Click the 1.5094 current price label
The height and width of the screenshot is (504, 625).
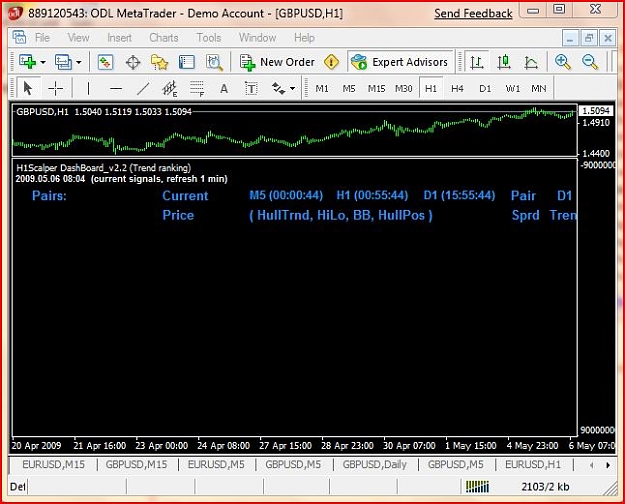pyautogui.click(x=596, y=110)
